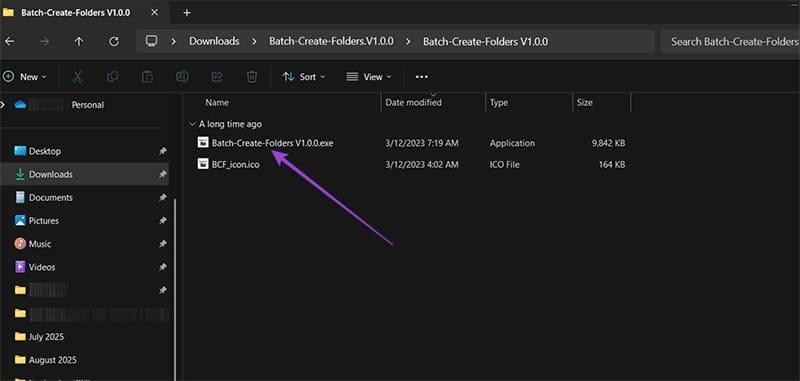Open Downloads in the sidebar
Viewport: 800px width, 381px height.
(51, 174)
